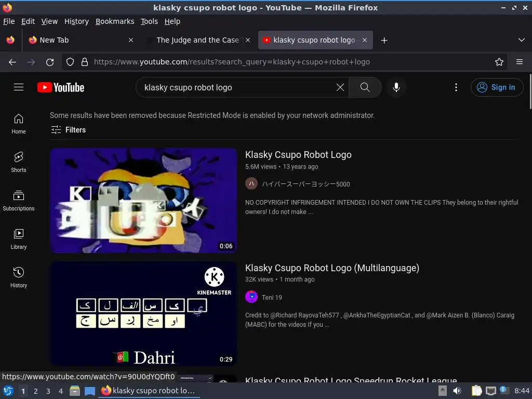Click the Teni 19 channel avatar

251,297
